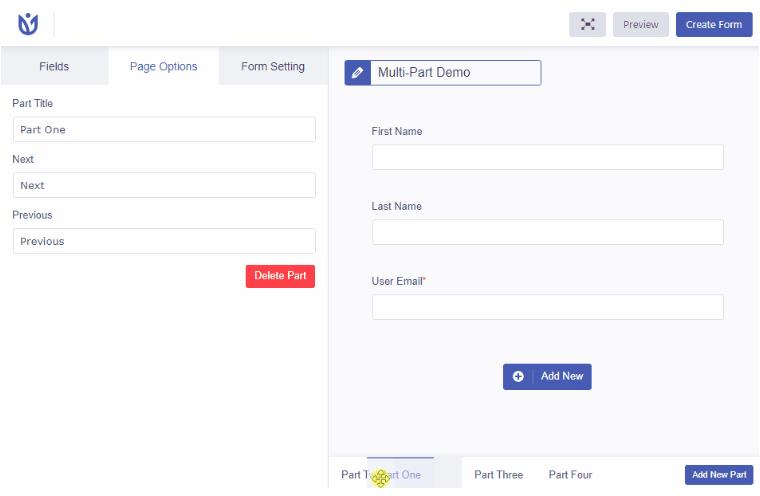Toggle fullscreen mode with the expand icon
Screen dimensions: 760x496
[587, 25]
